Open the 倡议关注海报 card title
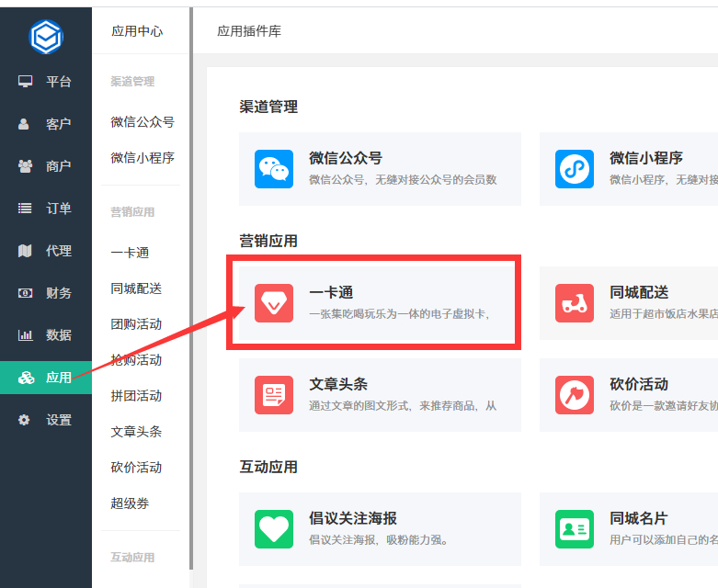718x588 pixels. (353, 518)
